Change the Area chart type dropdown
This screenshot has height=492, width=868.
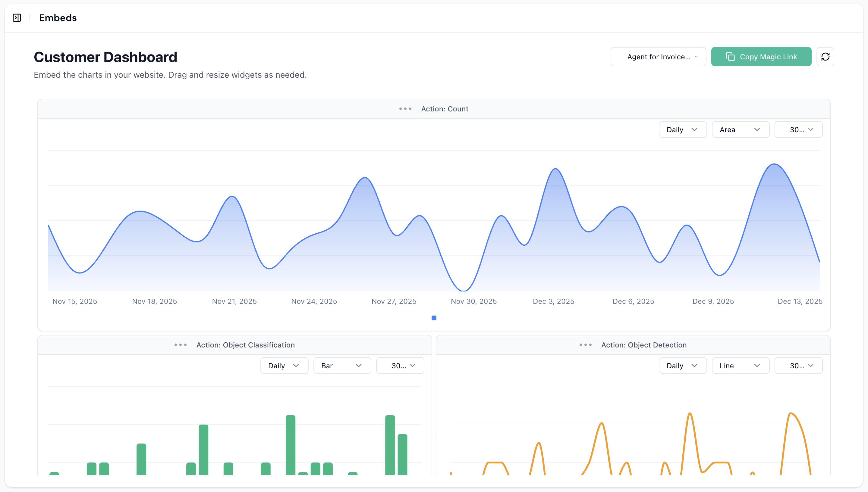pos(740,129)
